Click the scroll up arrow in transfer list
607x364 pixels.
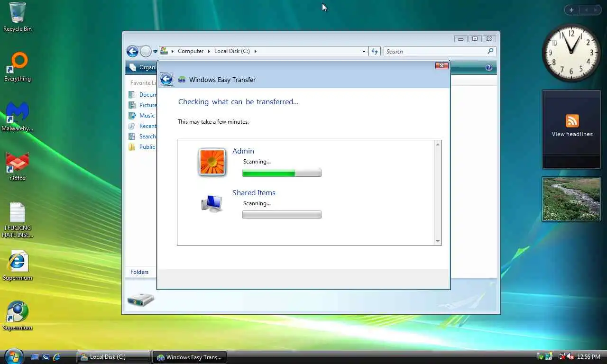pyautogui.click(x=438, y=144)
